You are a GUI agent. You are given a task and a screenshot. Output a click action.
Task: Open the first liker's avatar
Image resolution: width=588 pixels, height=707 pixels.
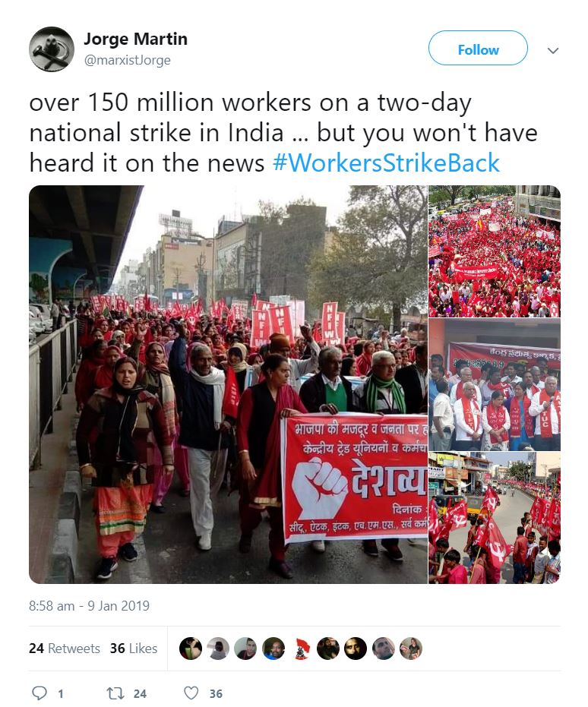[x=190, y=649]
